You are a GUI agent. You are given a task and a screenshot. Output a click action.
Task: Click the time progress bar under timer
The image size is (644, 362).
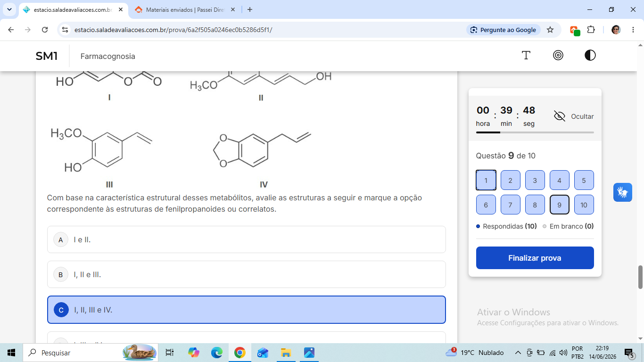click(x=535, y=132)
